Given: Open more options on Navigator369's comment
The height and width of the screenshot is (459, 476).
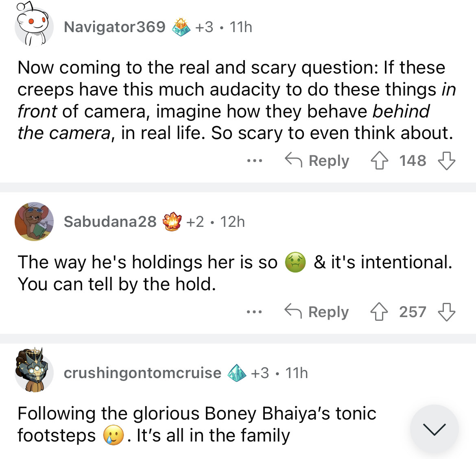Looking at the screenshot, I should tap(254, 161).
